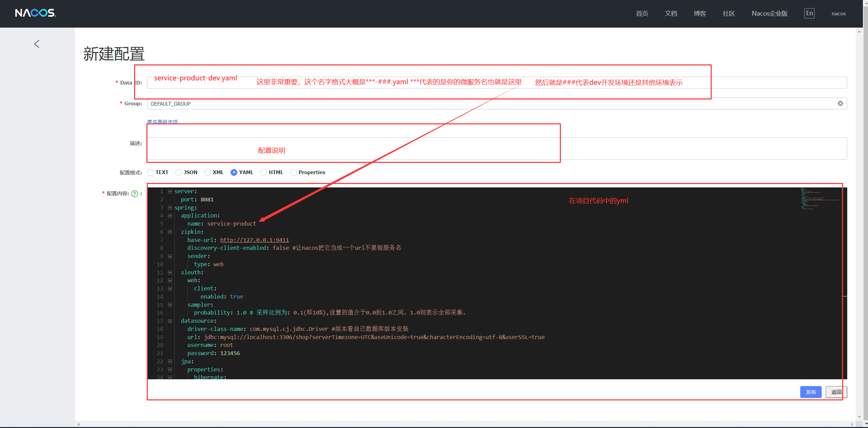Click the nacos account name in top bar
The image size is (868, 428).
tap(838, 13)
